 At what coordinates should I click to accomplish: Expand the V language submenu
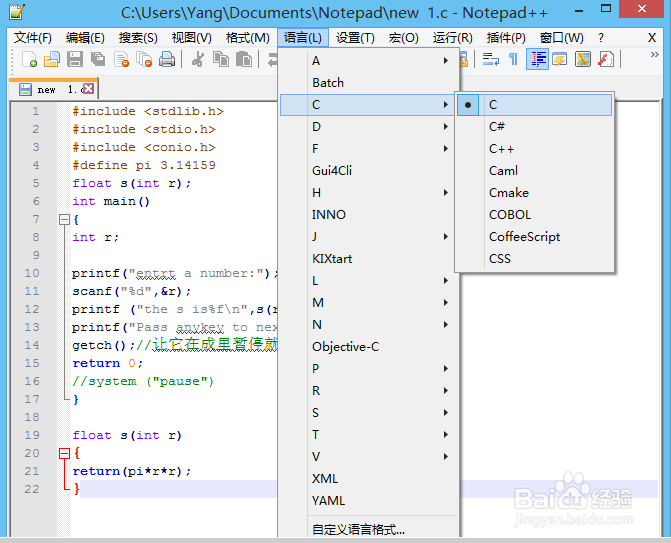pos(368,457)
